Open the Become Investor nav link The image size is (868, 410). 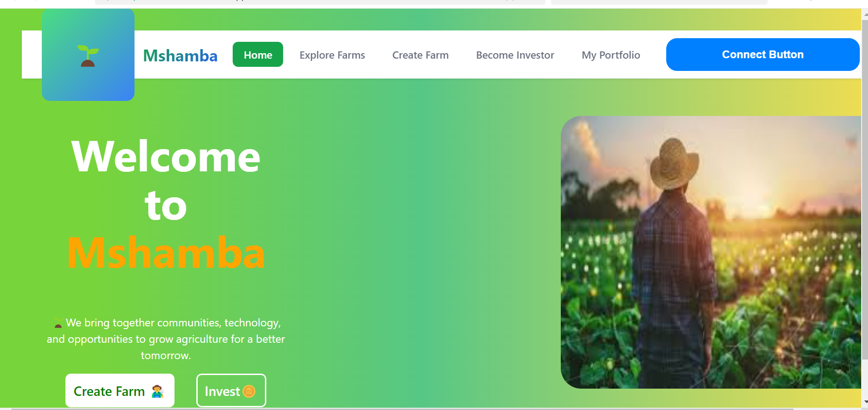(515, 55)
